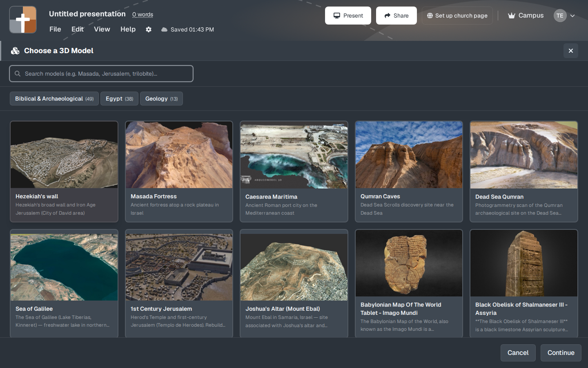Screen dimensions: 588x368
Task: Click the Campus label
Action: pyautogui.click(x=531, y=16)
